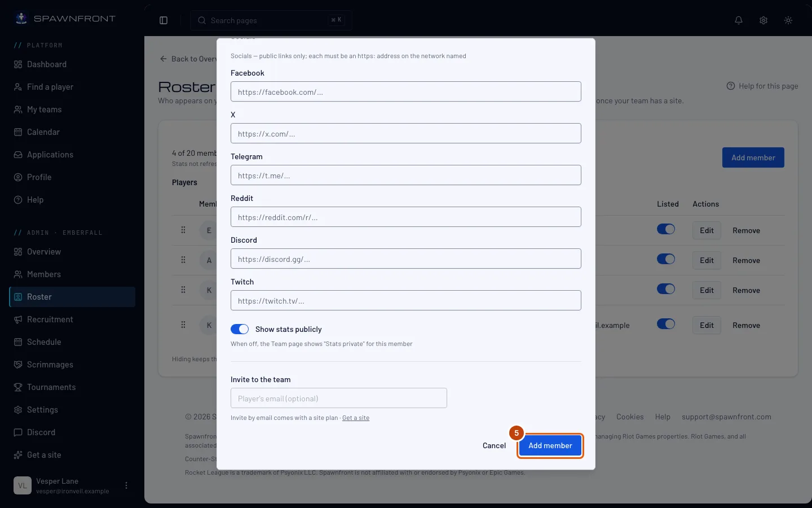Focus the X profile URL field
The width and height of the screenshot is (812, 508).
click(406, 133)
